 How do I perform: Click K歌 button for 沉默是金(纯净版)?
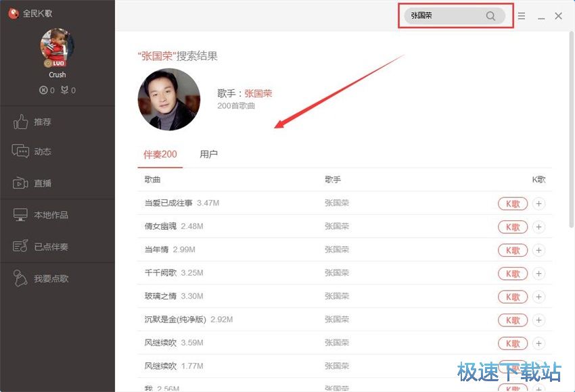tap(513, 320)
